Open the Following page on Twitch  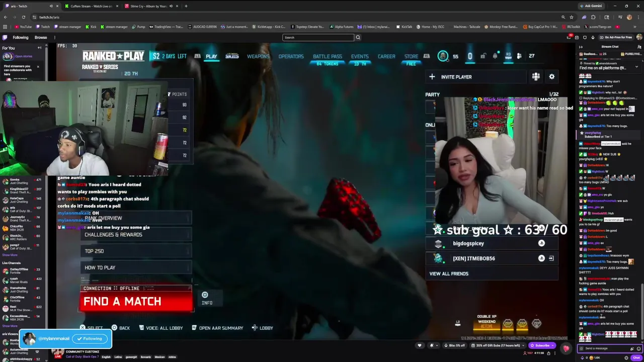click(21, 37)
